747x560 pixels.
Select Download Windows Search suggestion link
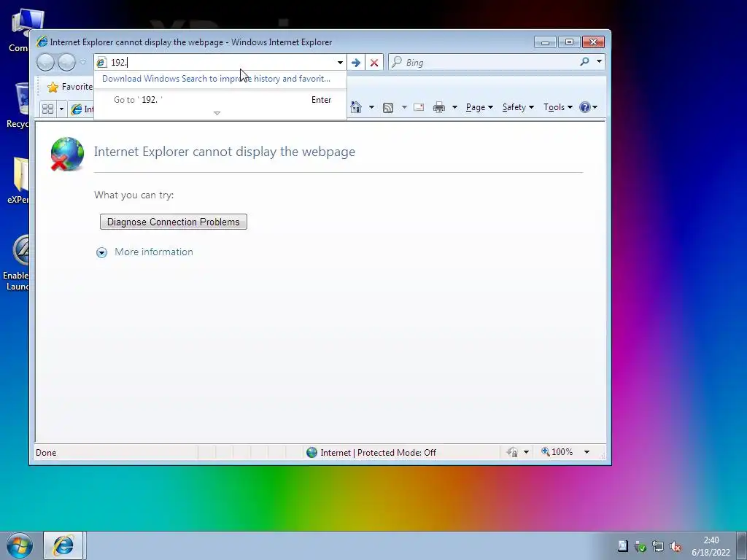click(216, 79)
